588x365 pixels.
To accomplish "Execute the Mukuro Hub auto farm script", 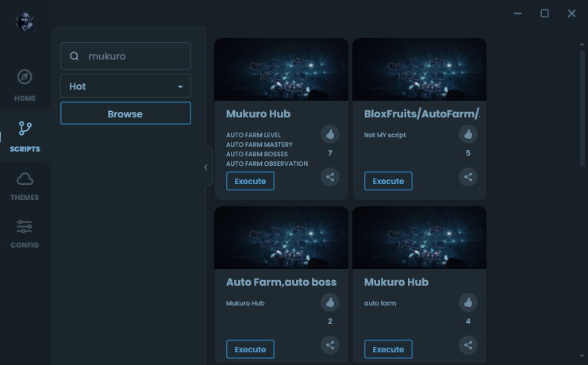I will click(x=388, y=349).
